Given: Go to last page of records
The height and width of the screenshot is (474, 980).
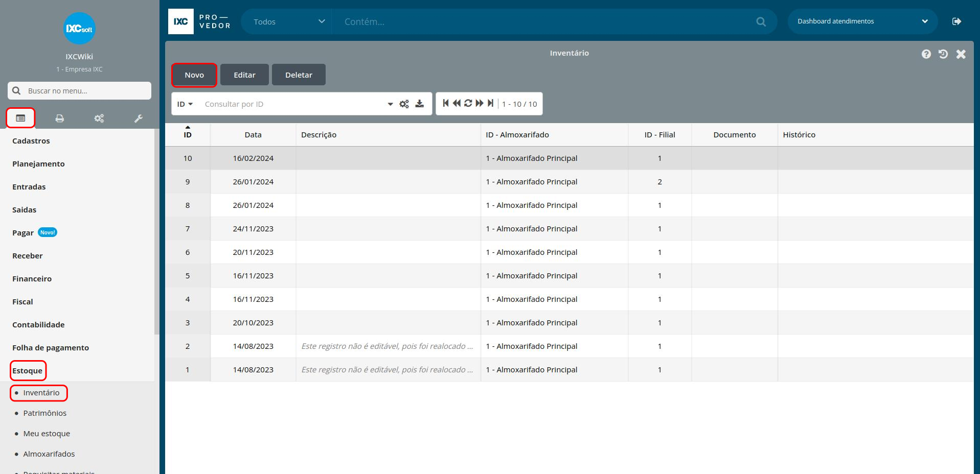Looking at the screenshot, I should (491, 103).
